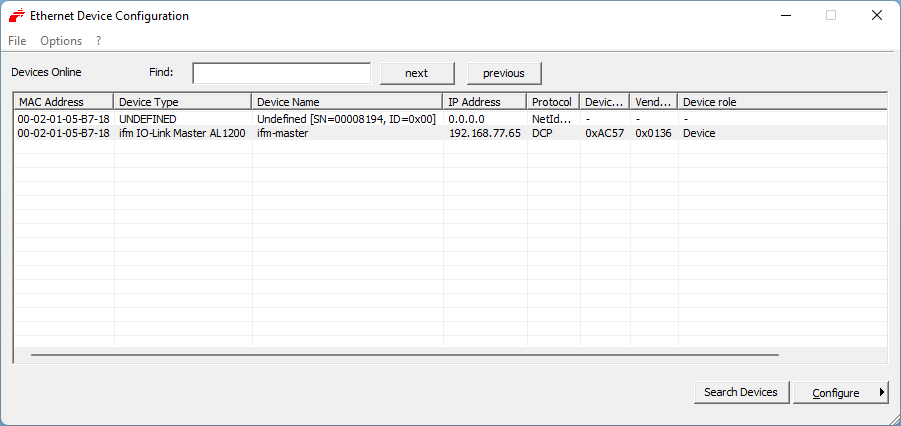Maximize the configuration window
Image resolution: width=901 pixels, height=426 pixels.
830,16
